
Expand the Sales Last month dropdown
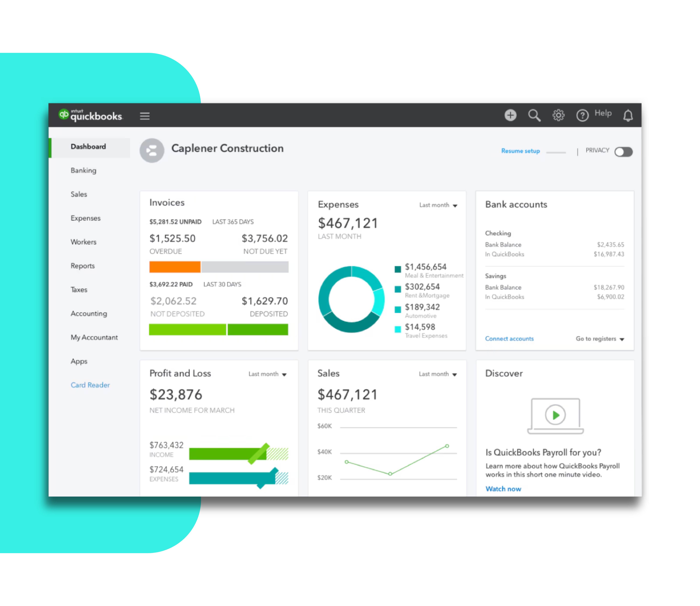click(x=438, y=374)
